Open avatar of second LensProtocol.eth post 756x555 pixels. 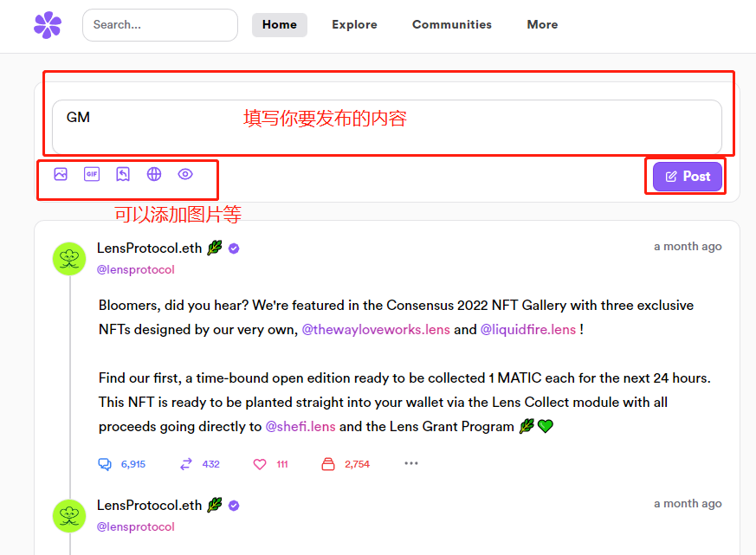point(69,516)
